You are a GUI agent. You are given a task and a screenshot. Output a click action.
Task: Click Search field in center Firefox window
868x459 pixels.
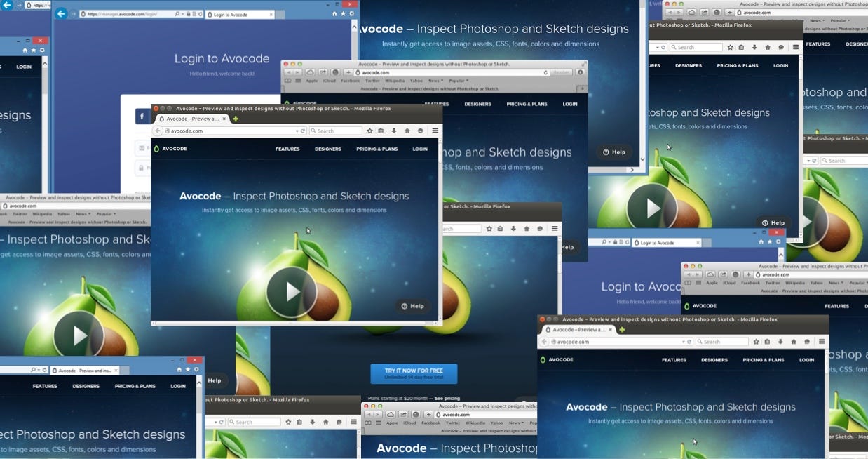click(x=335, y=131)
